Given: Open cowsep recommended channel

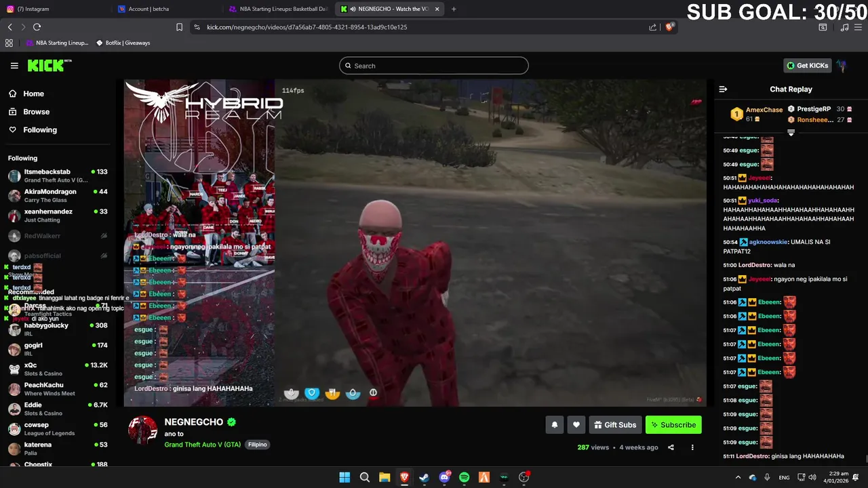Looking at the screenshot, I should [58, 429].
